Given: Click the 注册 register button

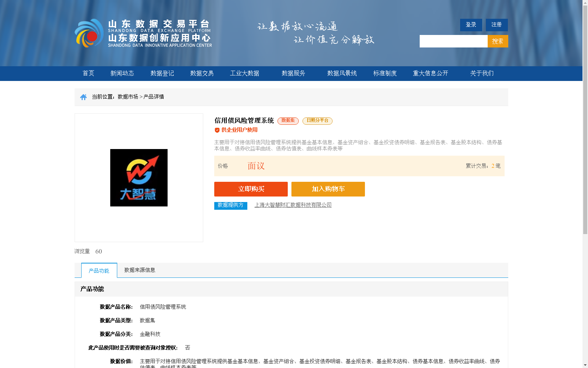Looking at the screenshot, I should (x=497, y=25).
